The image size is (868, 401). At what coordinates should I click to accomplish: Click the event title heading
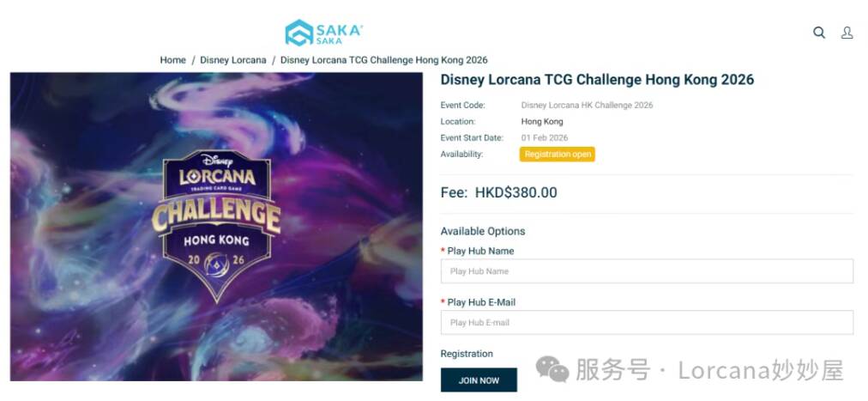(x=597, y=80)
